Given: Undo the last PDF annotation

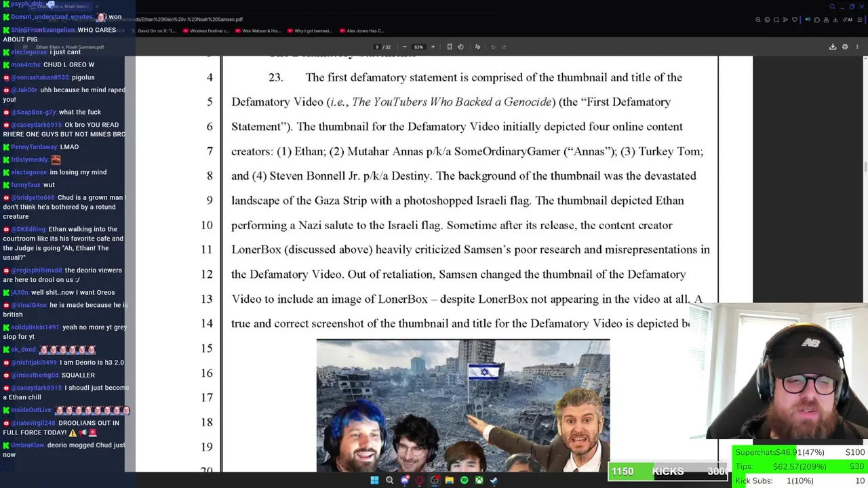Looking at the screenshot, I should [x=493, y=47].
